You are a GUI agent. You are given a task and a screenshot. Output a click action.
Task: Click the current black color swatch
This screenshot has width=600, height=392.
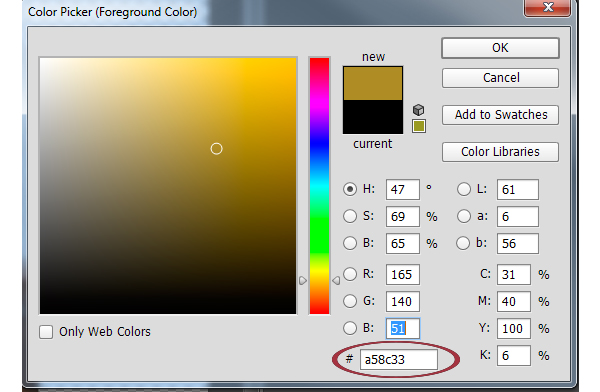(373, 117)
